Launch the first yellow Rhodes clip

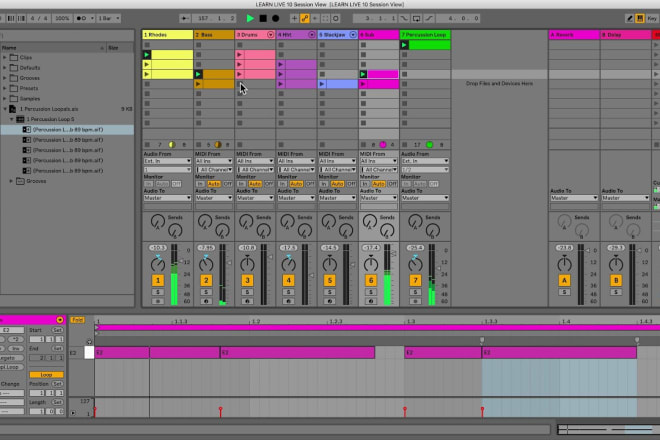point(147,55)
